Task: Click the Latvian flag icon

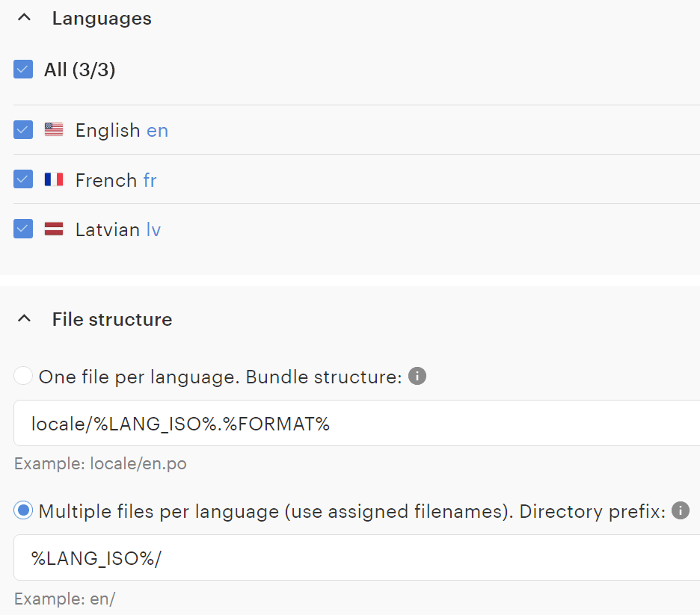Action: pos(54,229)
